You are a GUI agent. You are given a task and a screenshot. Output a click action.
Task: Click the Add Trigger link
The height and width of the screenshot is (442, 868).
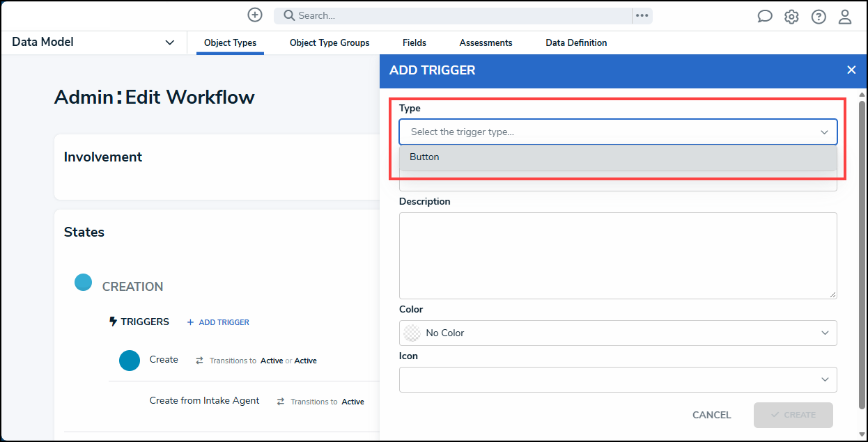click(218, 322)
